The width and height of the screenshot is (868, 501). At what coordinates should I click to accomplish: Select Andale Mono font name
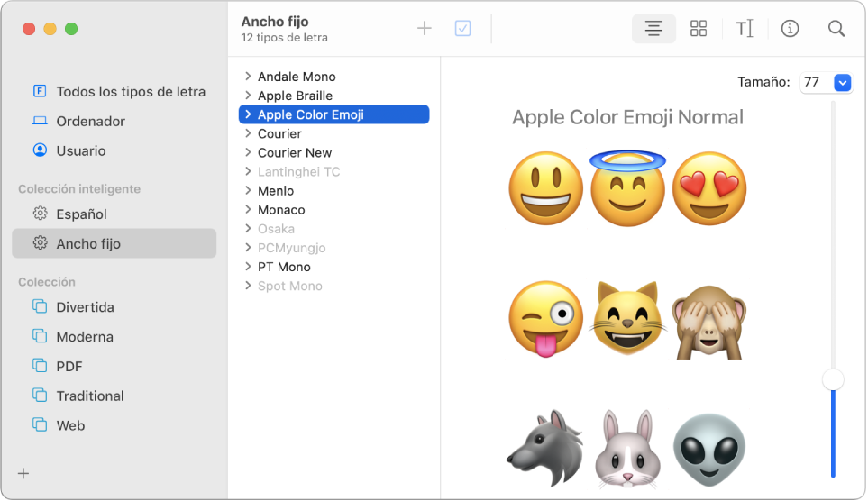click(297, 77)
